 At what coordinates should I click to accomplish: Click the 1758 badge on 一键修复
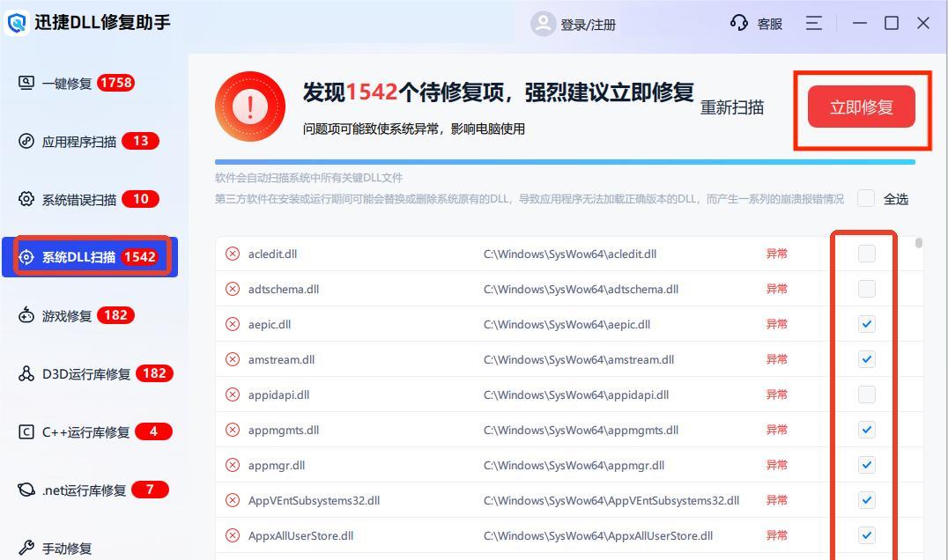pos(116,83)
